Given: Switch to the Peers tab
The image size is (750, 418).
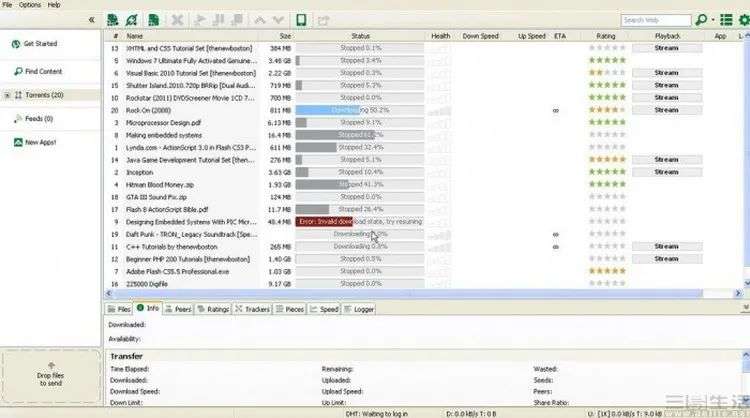Looking at the screenshot, I should pos(178,309).
